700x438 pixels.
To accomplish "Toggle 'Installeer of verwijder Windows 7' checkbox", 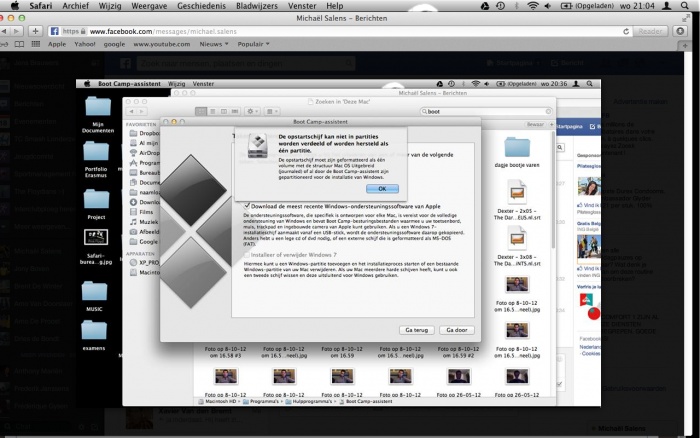I will [x=246, y=254].
